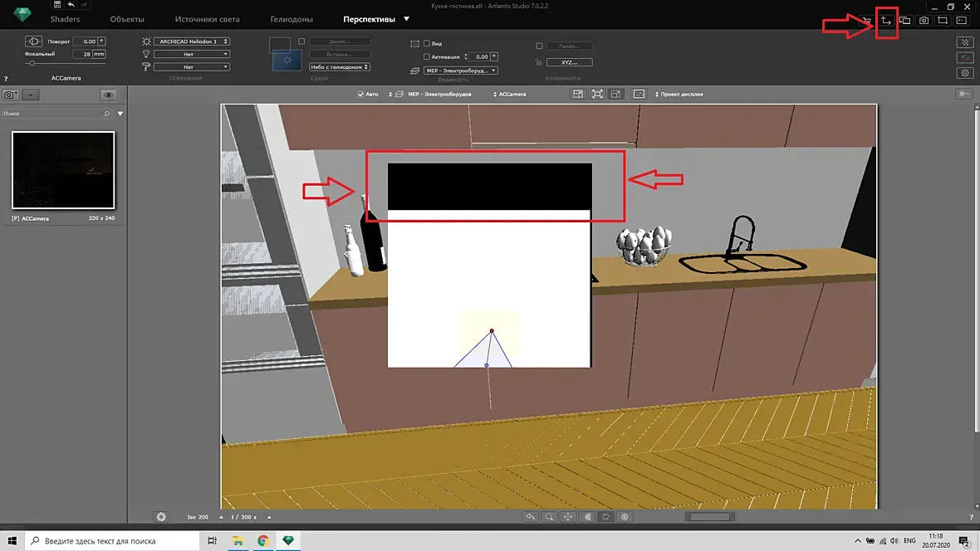The image size is (980, 551).
Task: Click the fit-to-frame icon above viewport
Action: [597, 95]
